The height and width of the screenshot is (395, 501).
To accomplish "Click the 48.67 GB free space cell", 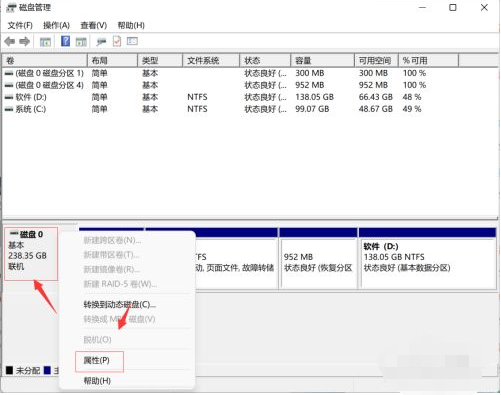I will click(x=376, y=109).
